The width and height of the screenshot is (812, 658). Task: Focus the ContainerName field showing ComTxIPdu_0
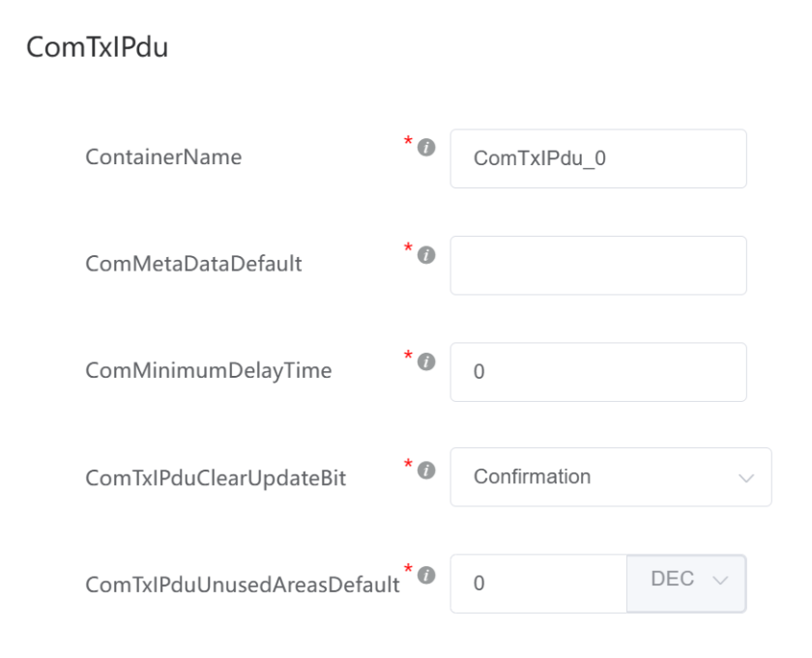(598, 158)
